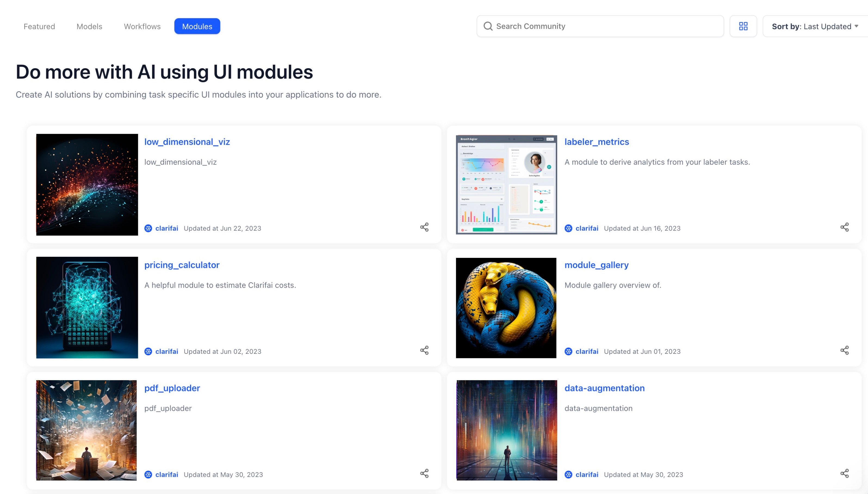Click share icon on labeler_metrics card

(844, 227)
